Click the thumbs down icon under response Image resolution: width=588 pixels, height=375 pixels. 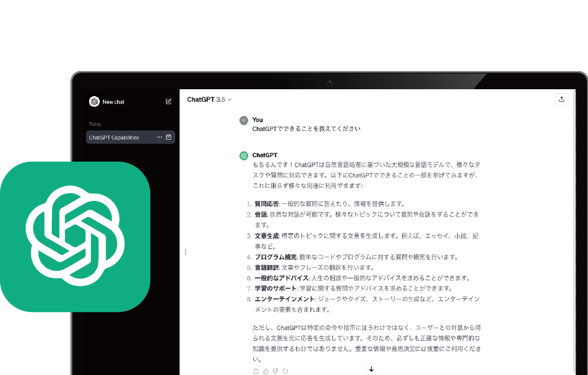pos(275,371)
